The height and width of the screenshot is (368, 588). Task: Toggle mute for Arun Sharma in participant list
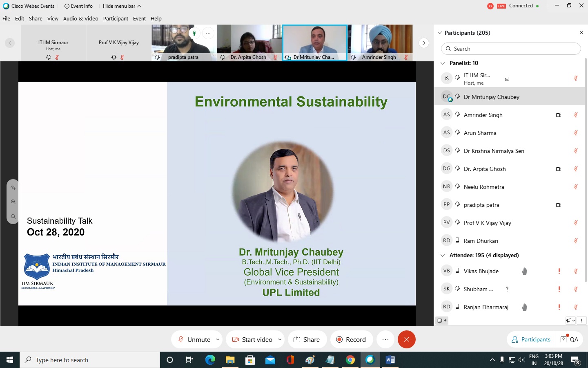click(575, 133)
